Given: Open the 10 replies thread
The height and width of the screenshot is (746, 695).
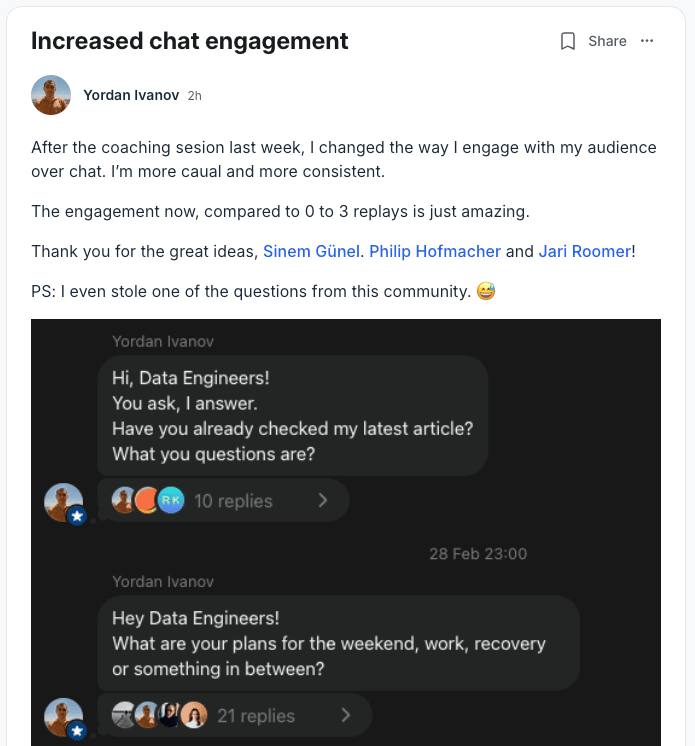Looking at the screenshot, I should (233, 501).
